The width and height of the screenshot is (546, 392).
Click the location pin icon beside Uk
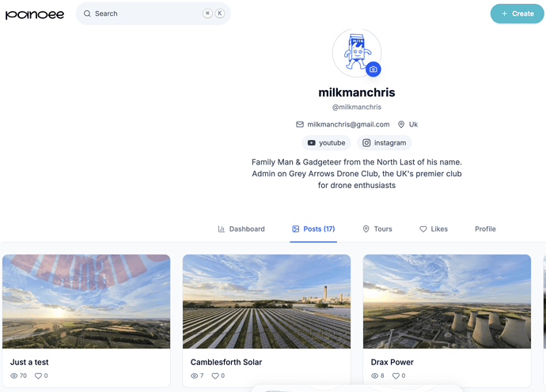coord(401,124)
